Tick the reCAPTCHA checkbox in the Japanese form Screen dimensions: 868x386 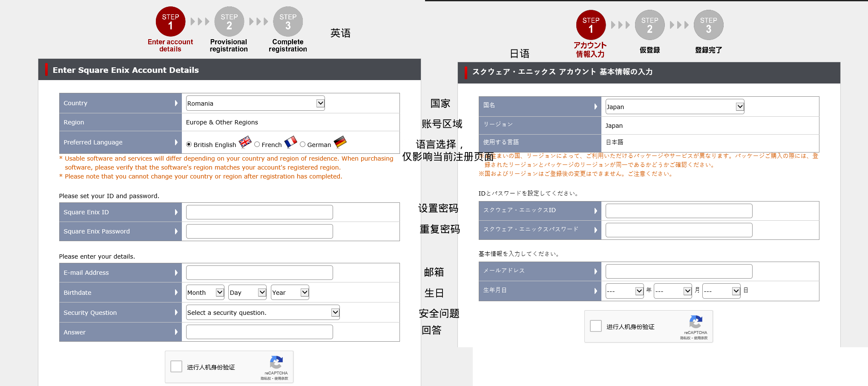596,326
